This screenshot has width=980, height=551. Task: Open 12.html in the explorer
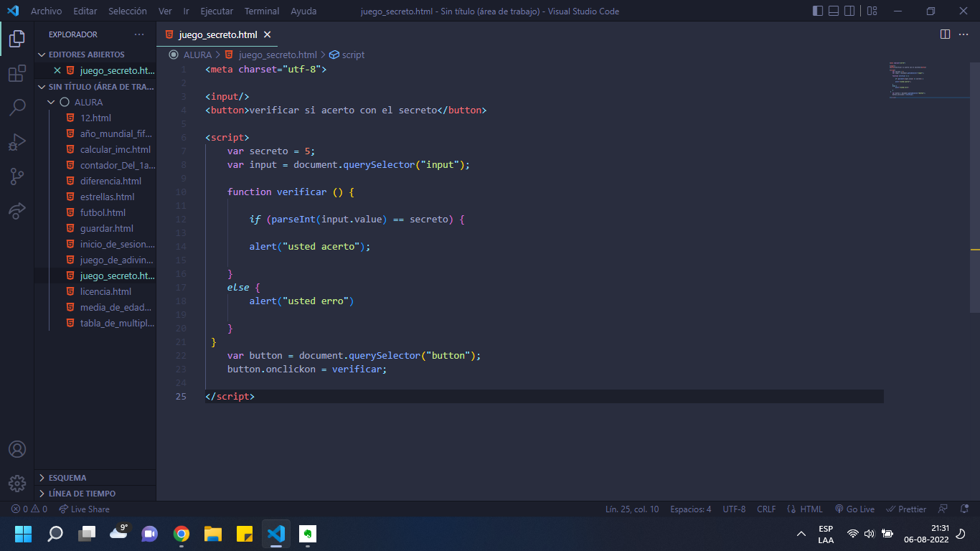point(95,118)
